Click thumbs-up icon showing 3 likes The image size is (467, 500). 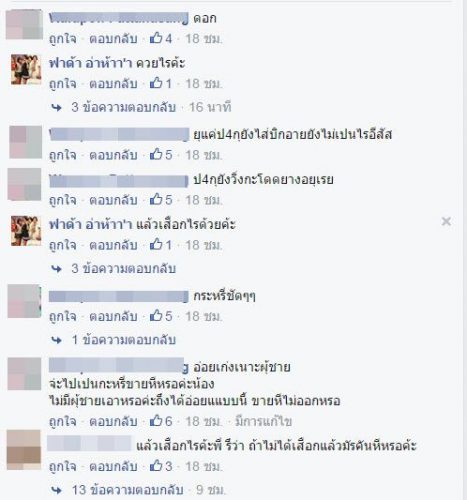pos(156,466)
